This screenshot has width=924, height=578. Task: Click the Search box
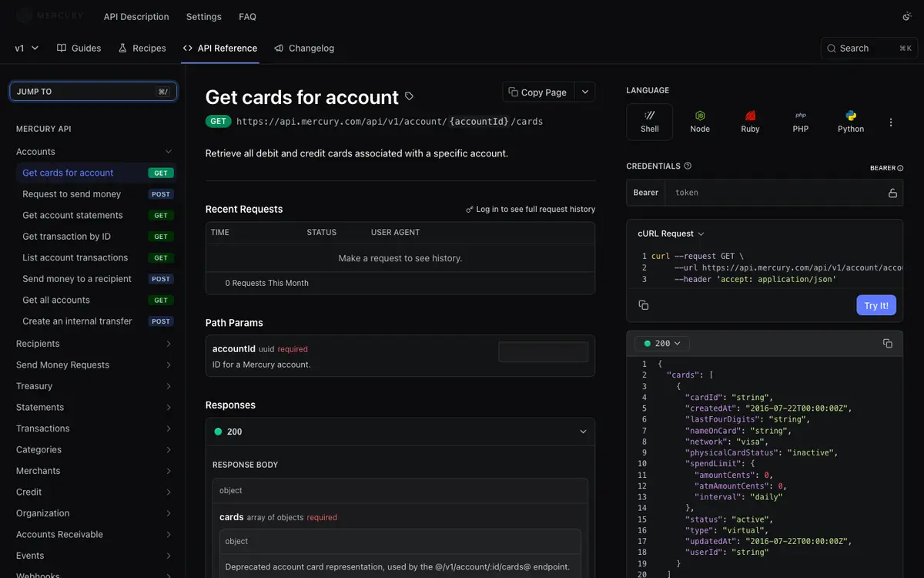pos(869,48)
